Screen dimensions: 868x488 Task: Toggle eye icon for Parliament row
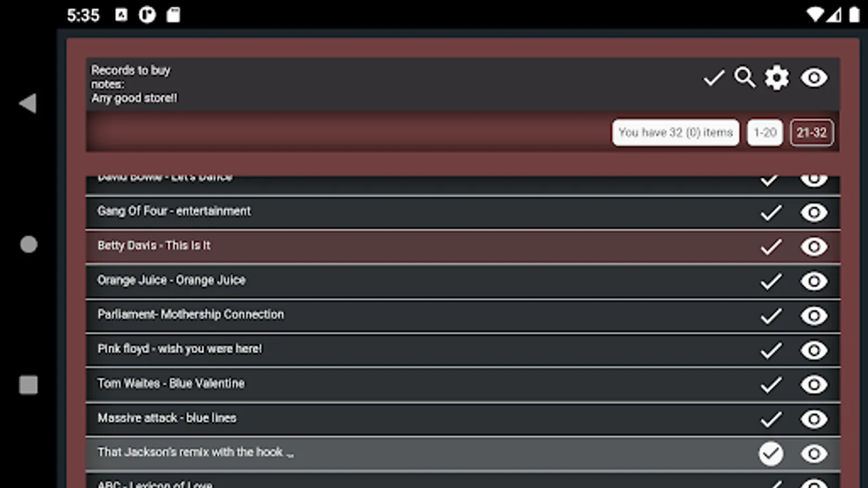[814, 316]
